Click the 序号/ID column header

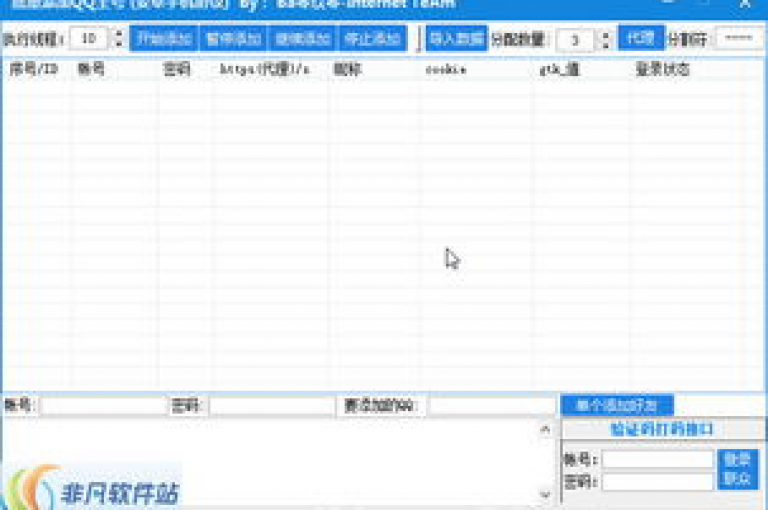pos(34,69)
